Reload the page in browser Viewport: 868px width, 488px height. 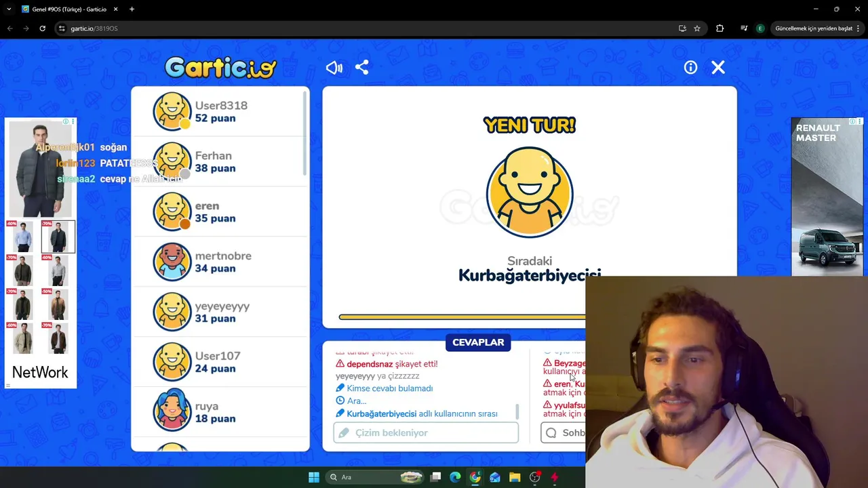point(42,28)
